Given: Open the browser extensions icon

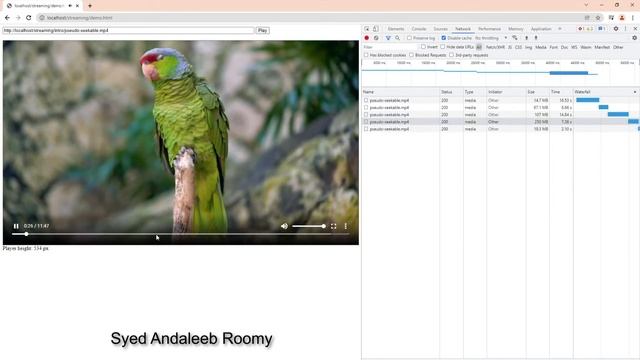Looking at the screenshot, I should point(611,18).
